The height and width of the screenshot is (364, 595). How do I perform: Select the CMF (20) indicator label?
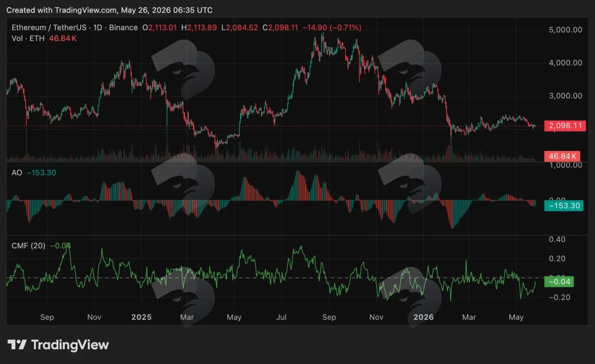click(x=28, y=246)
